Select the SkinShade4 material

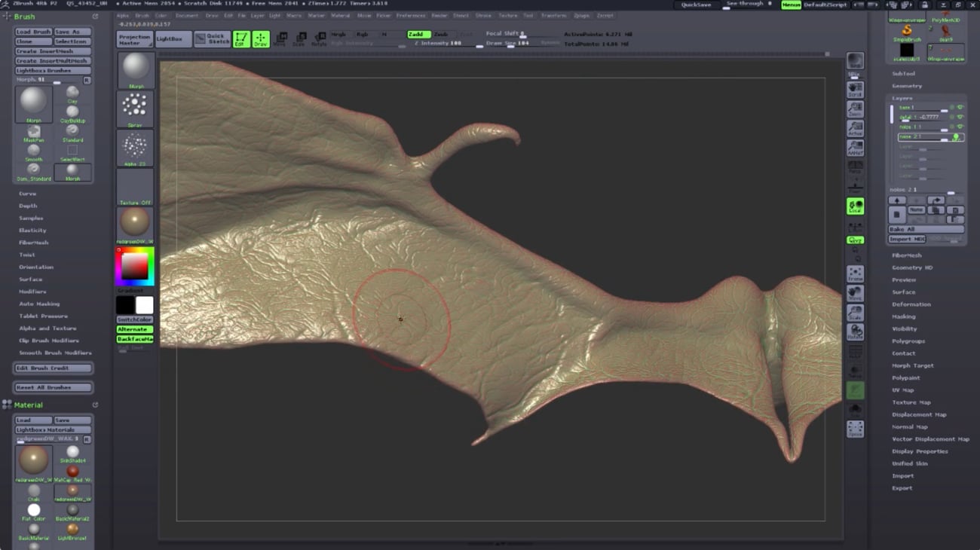coord(72,454)
